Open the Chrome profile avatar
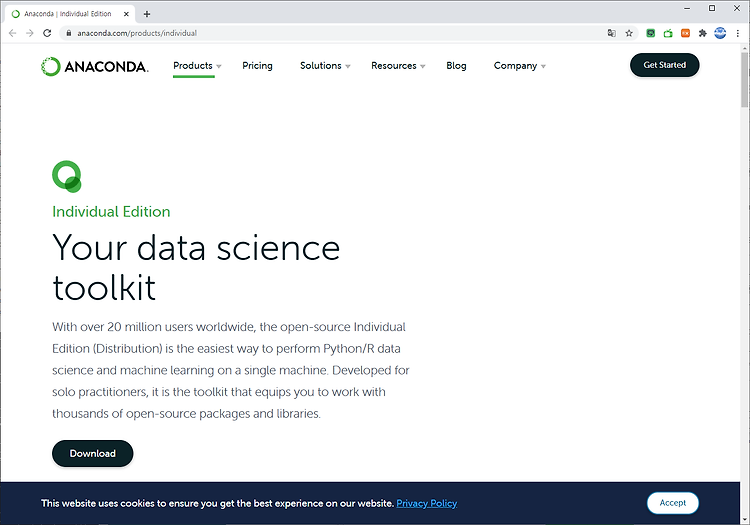Image resolution: width=750 pixels, height=525 pixels. [x=720, y=33]
